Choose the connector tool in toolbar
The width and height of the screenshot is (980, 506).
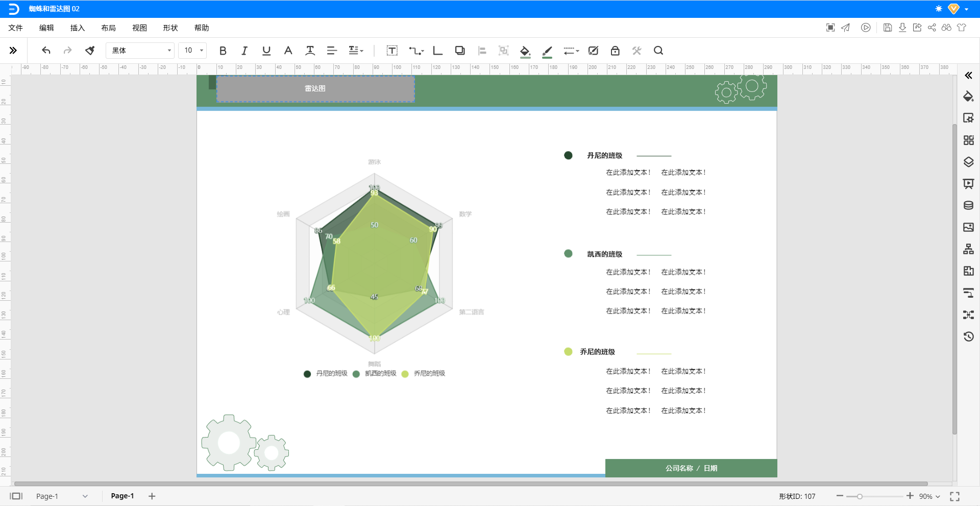click(416, 51)
